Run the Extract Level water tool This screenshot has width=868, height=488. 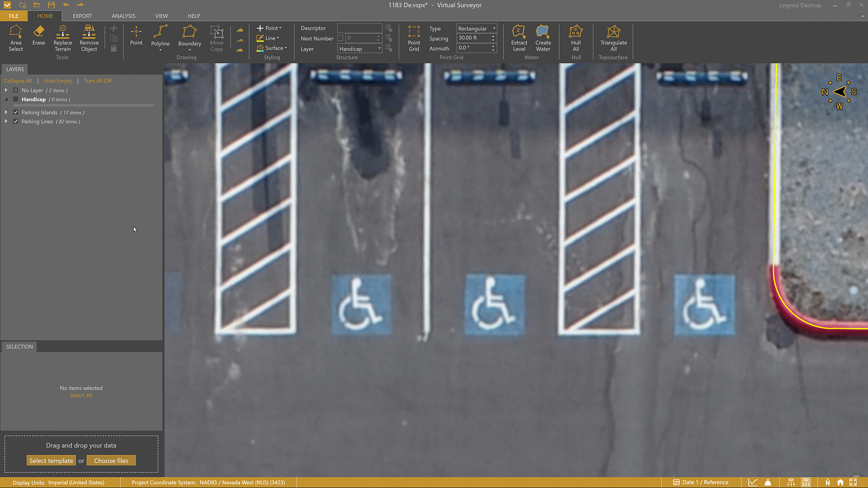[519, 38]
